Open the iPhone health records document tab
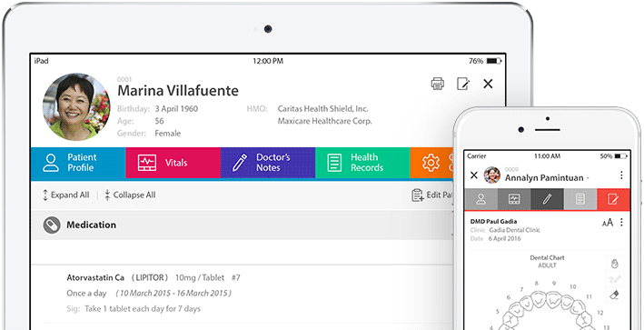Image resolution: width=644 pixels, height=330 pixels. 580,199
